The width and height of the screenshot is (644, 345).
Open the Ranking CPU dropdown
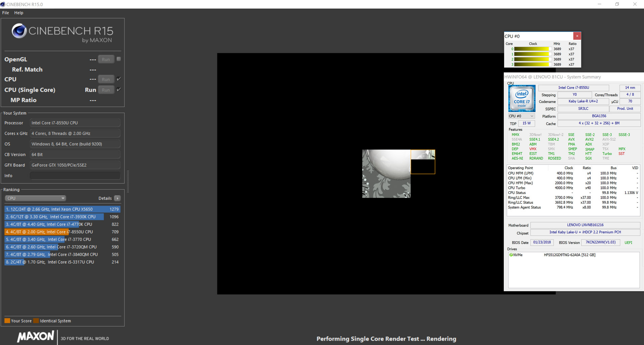[x=35, y=198]
